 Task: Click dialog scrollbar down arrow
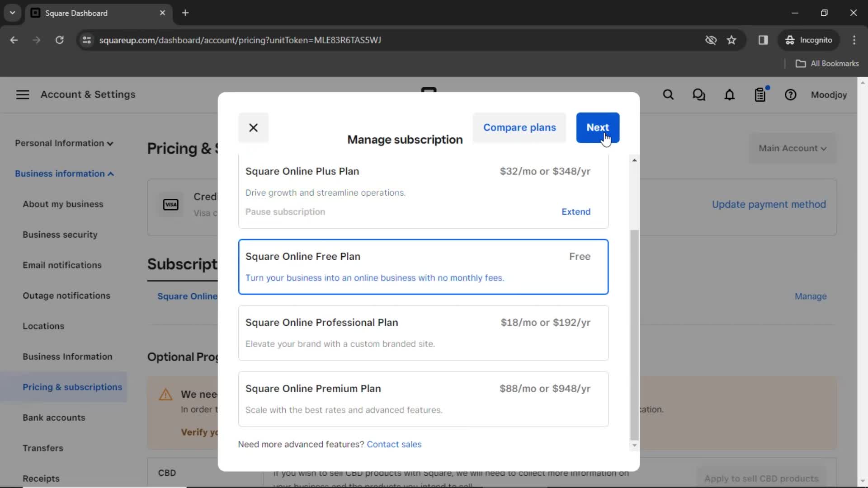pyautogui.click(x=634, y=446)
